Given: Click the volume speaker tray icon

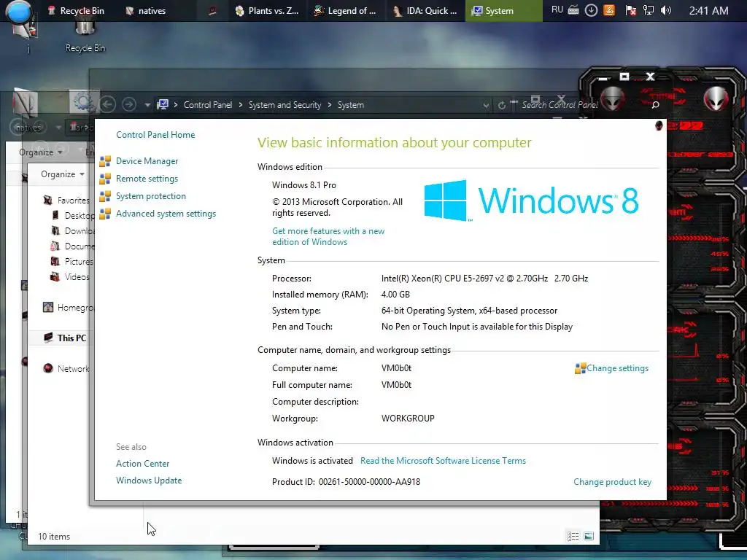Looking at the screenshot, I should [665, 10].
